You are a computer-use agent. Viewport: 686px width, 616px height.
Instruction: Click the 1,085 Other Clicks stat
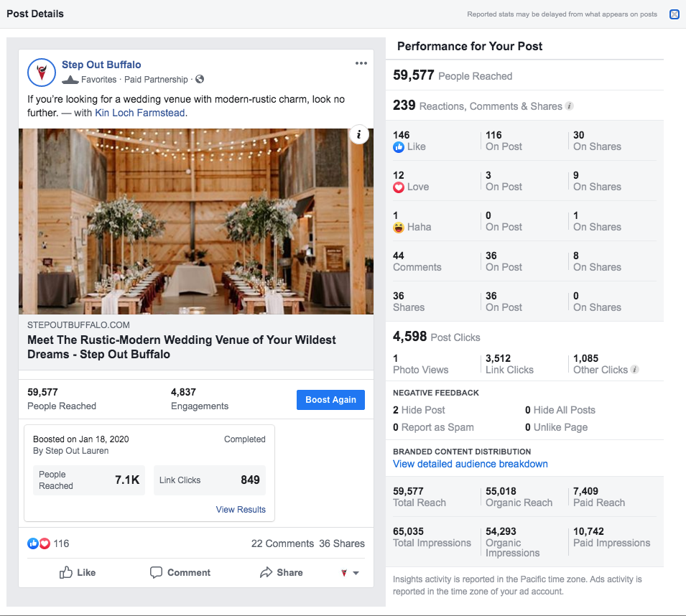[x=601, y=364]
